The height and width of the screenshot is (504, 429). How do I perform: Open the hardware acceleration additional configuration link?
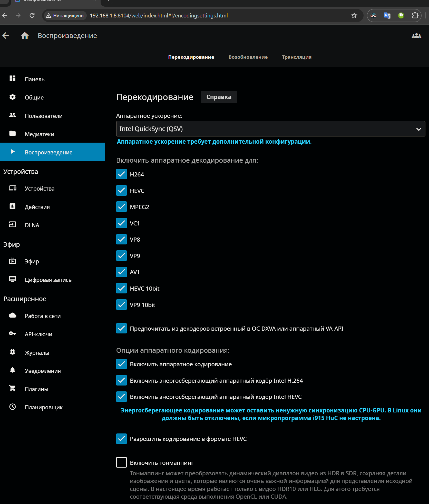click(214, 142)
